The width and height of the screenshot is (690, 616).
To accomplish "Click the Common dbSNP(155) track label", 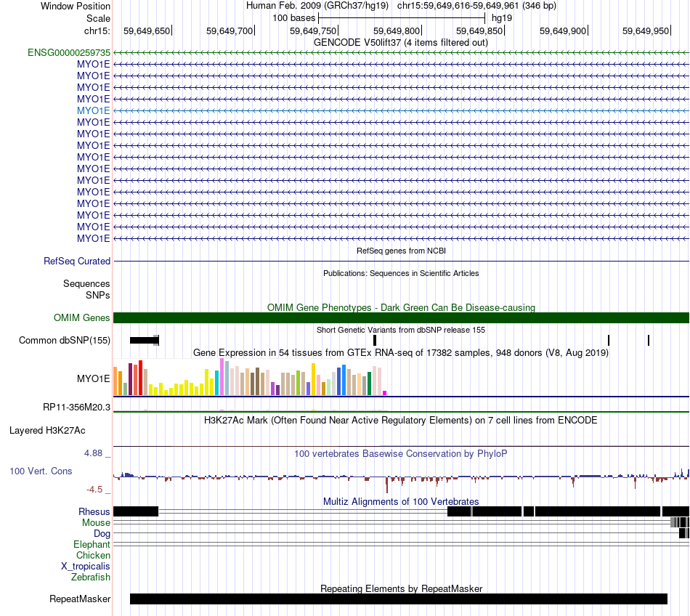I will tap(64, 341).
